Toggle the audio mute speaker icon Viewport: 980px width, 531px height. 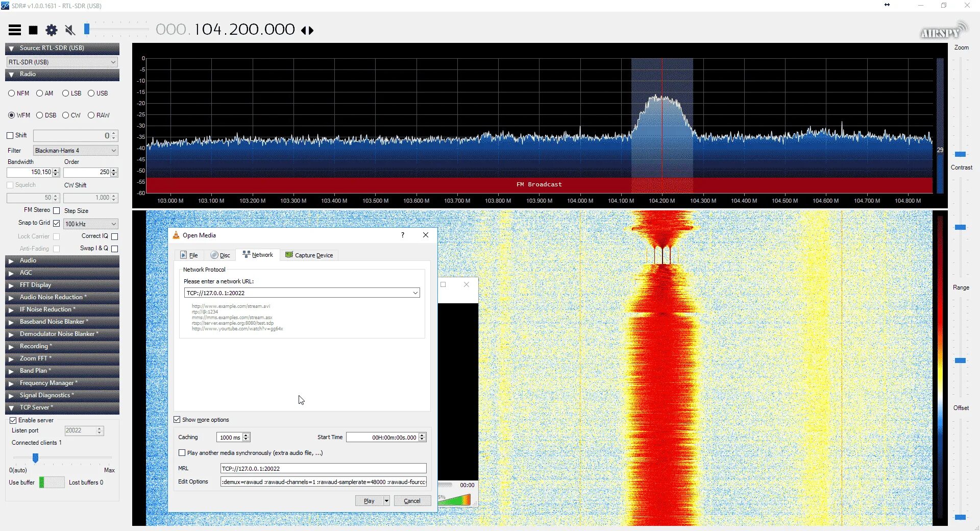coord(70,30)
